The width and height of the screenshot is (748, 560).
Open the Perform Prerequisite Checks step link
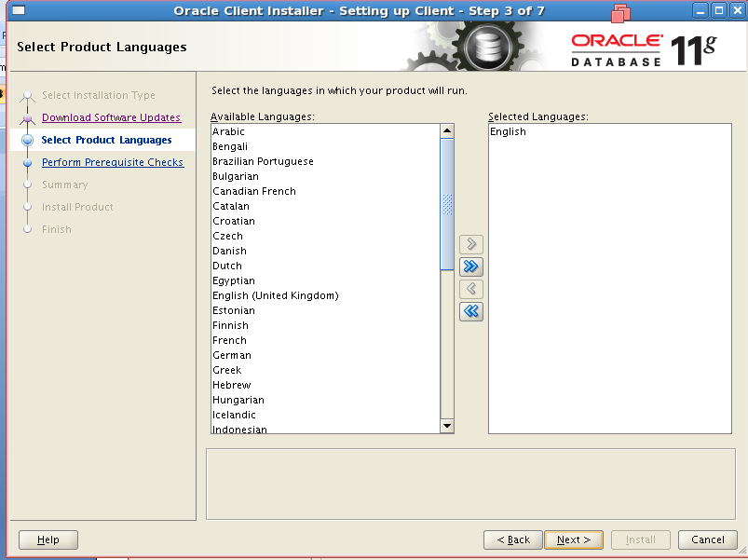coord(113,162)
